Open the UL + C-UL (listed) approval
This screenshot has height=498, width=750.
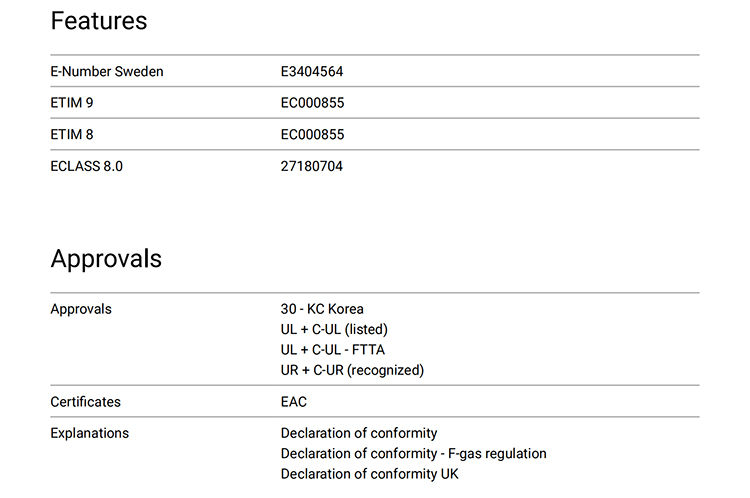(x=334, y=330)
